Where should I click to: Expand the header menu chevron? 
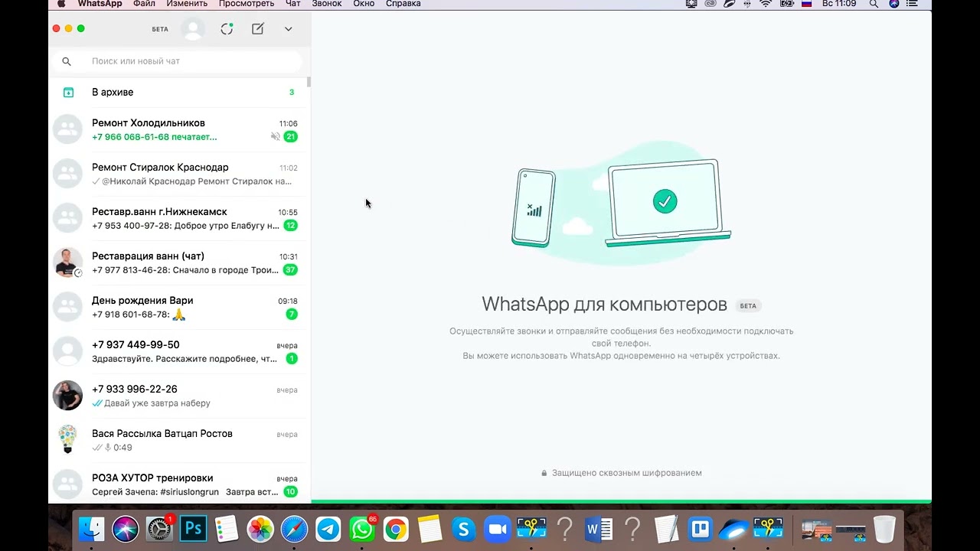tap(289, 29)
